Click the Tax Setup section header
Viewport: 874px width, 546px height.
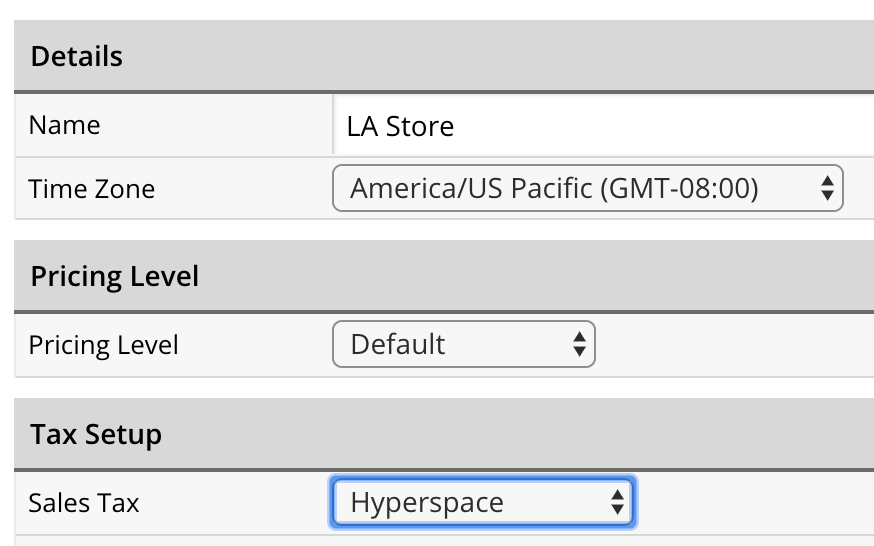pos(96,435)
